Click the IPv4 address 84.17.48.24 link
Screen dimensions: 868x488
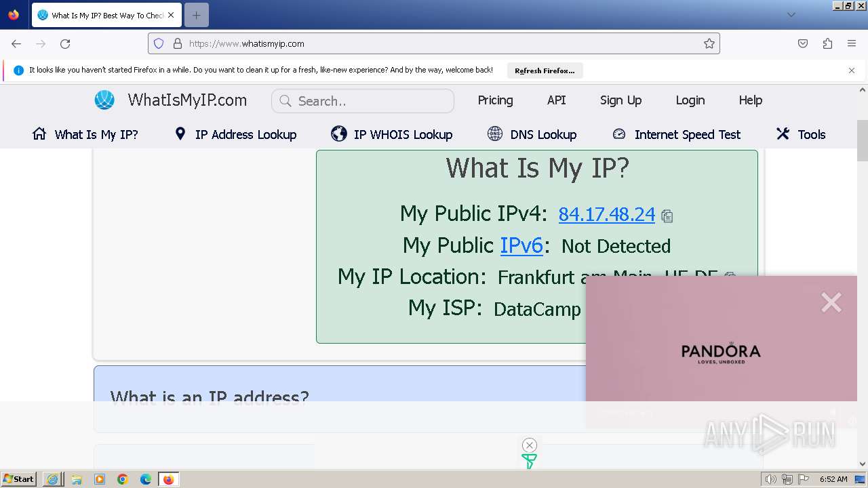click(606, 214)
